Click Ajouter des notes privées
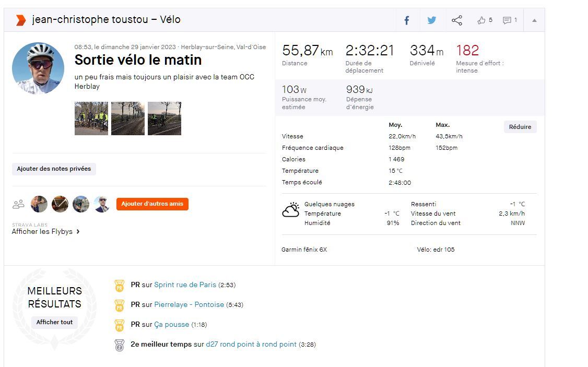 54,169
